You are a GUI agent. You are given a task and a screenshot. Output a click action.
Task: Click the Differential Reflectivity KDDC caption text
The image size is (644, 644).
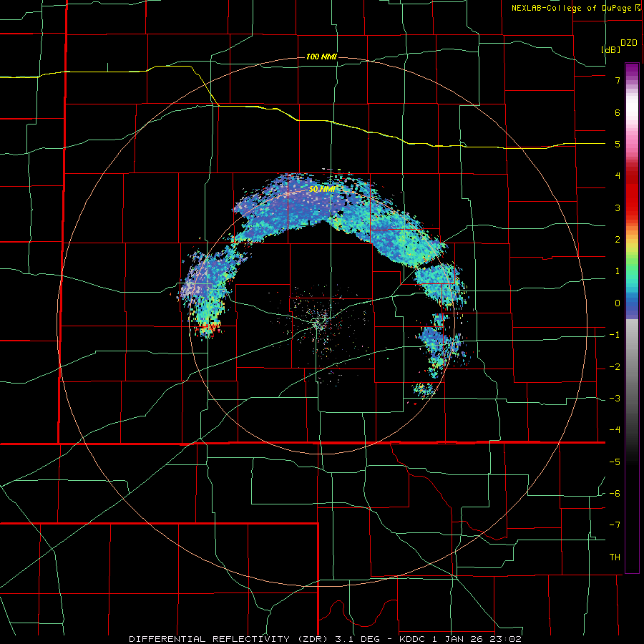click(x=326, y=639)
